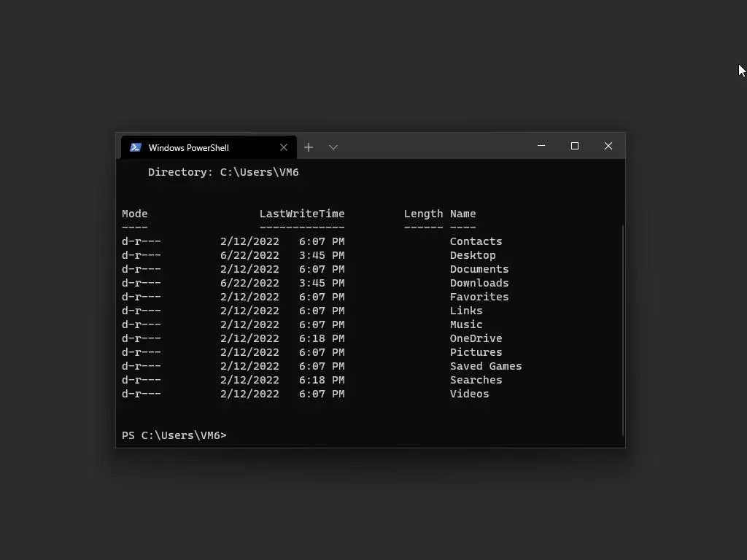Expand the new tab profile dropdown chevron

[333, 147]
